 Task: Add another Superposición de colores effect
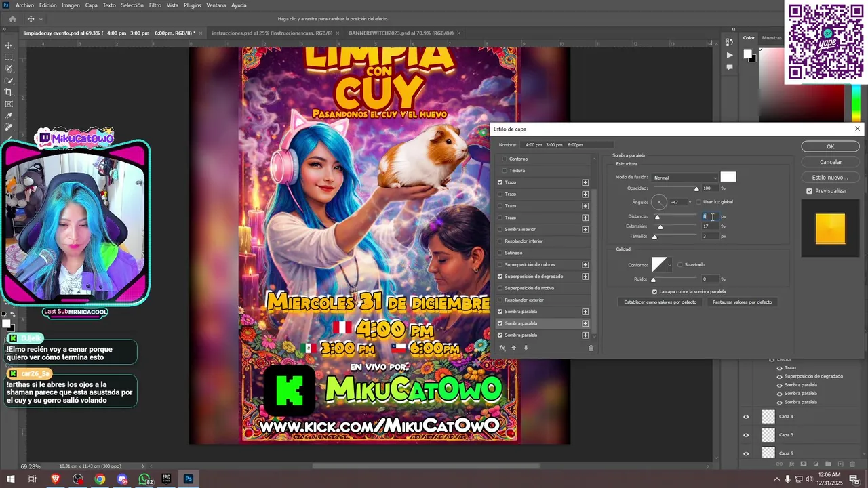coord(585,264)
